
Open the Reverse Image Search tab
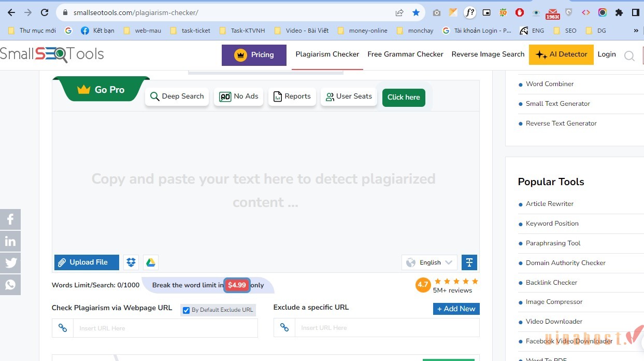(488, 54)
